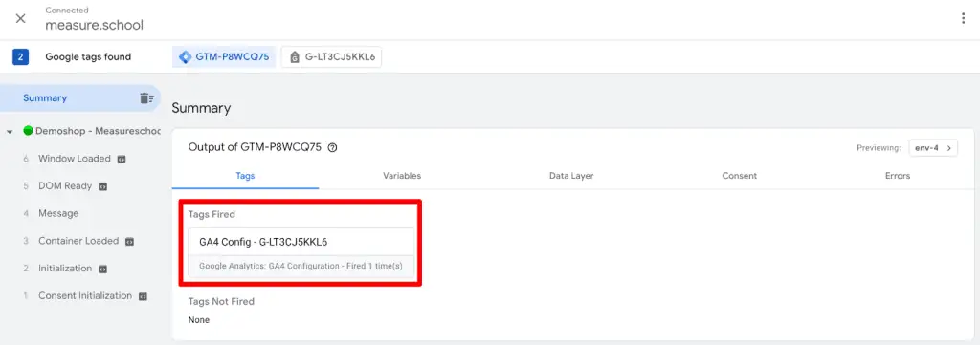Screen dimensions: 980x345
Task: Click the 'Tags Not Fired' heading
Action: tap(221, 301)
